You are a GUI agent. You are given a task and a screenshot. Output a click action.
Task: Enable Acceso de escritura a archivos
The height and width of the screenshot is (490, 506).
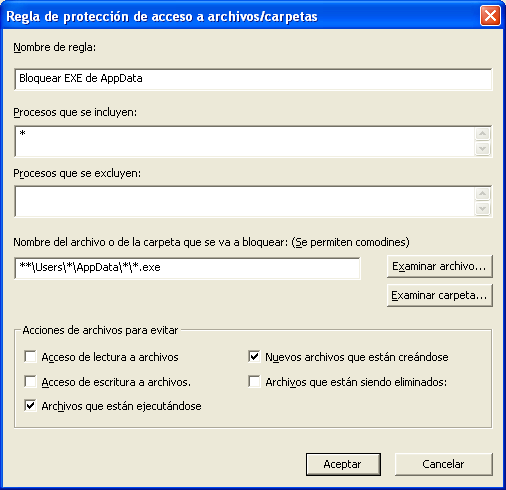point(30,381)
